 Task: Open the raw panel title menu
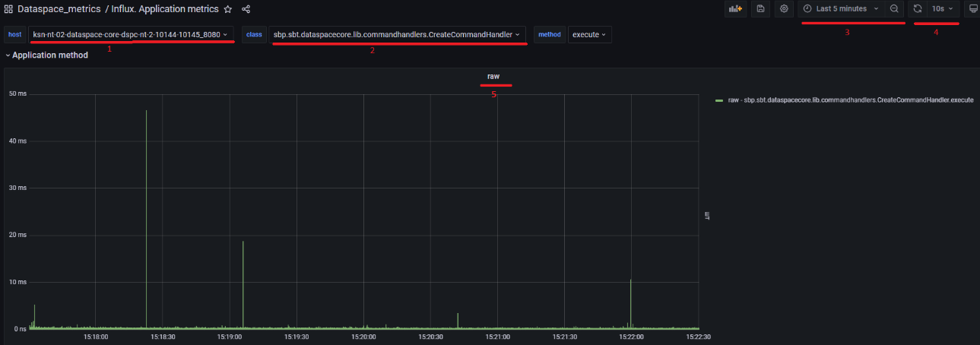[x=493, y=77]
